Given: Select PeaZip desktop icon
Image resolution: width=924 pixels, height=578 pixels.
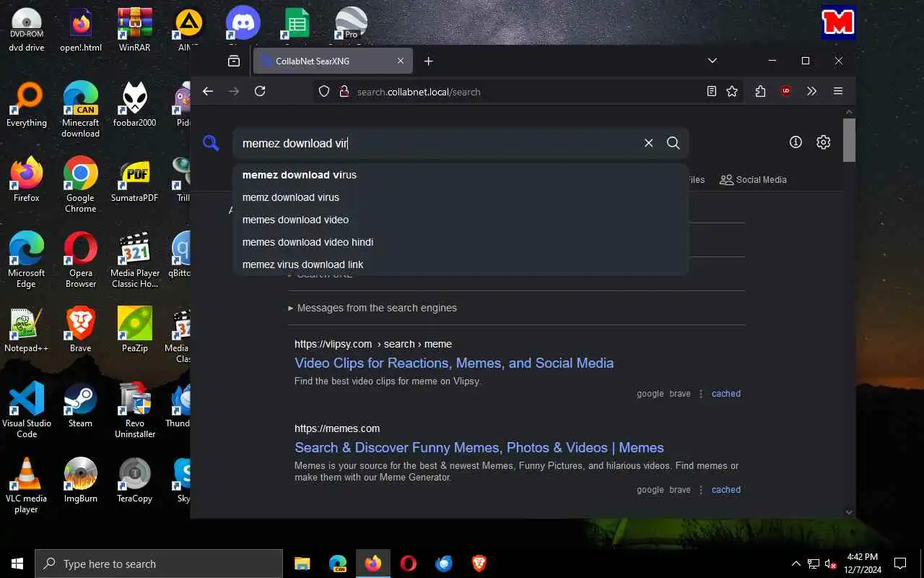Looking at the screenshot, I should 134,330.
